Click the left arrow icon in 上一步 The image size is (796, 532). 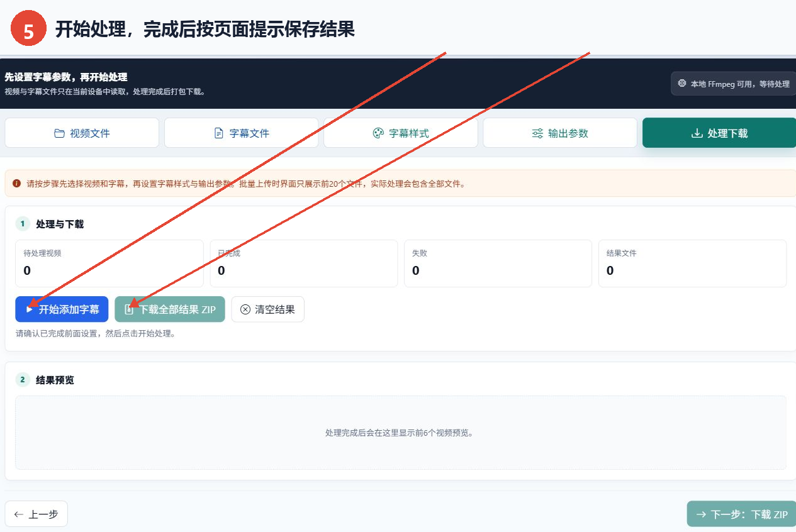19,514
